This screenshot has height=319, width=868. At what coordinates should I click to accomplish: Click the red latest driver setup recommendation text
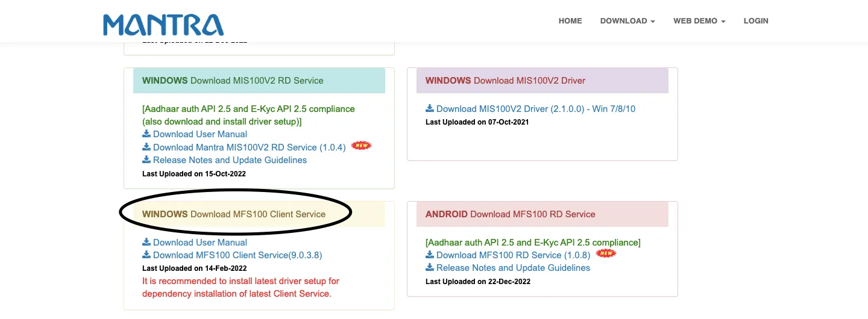[241, 288]
